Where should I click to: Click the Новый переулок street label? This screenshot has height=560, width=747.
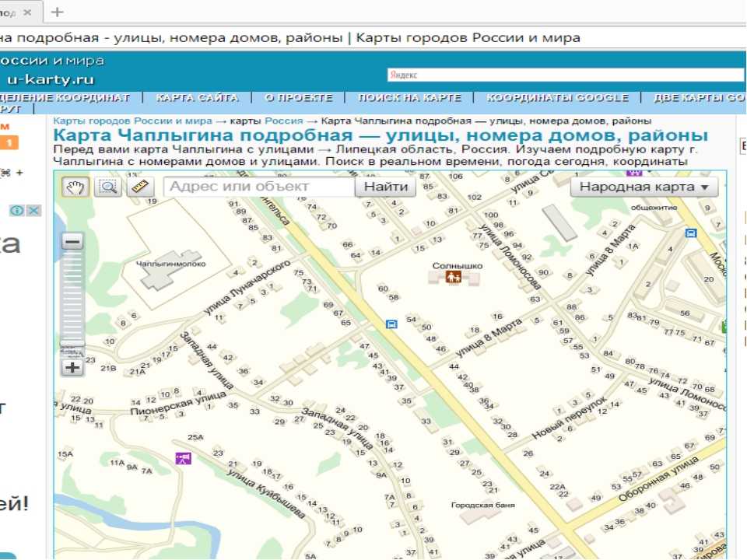pos(570,417)
